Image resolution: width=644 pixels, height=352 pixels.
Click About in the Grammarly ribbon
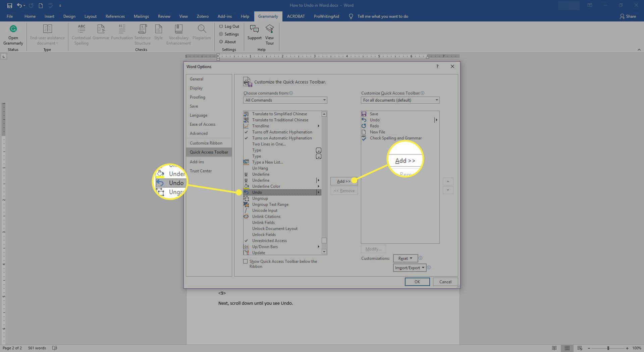(x=227, y=42)
